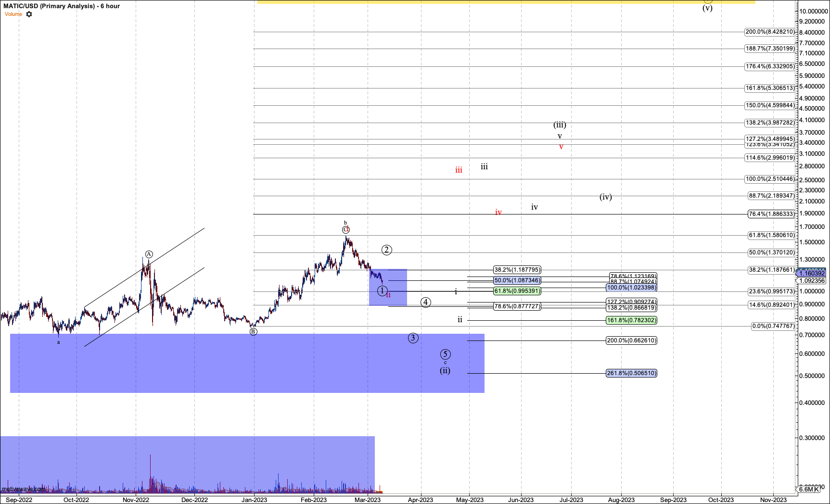The height and width of the screenshot is (504, 830).
Task: Select the (ii) wave label below circled 5
Action: coord(445,371)
